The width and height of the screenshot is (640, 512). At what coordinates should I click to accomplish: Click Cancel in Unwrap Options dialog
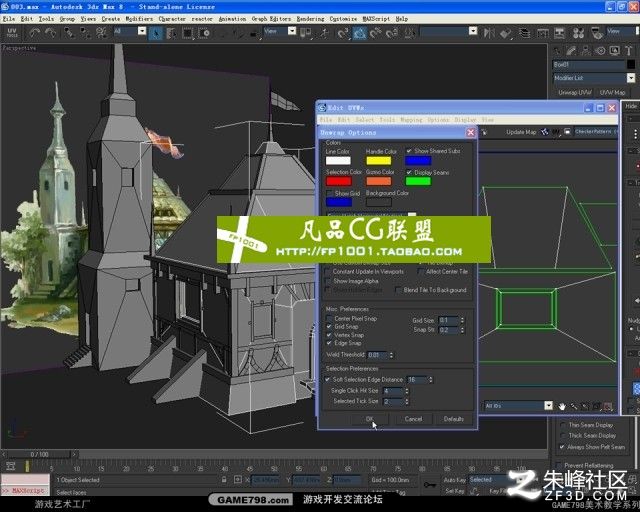point(413,419)
